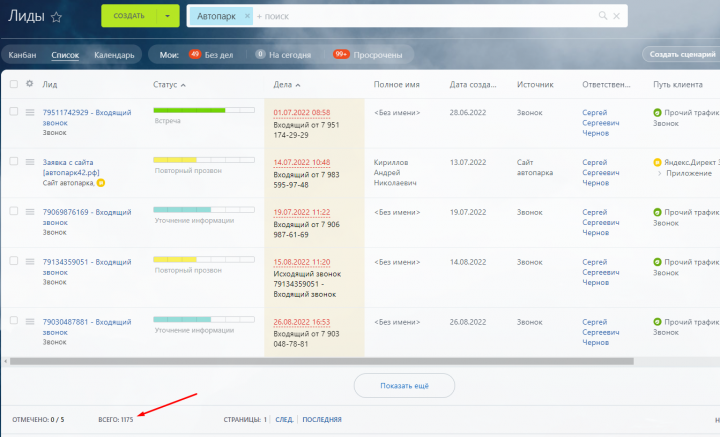Check the lead 79511742929 row checkbox
Image resolution: width=720 pixels, height=437 pixels.
click(14, 112)
